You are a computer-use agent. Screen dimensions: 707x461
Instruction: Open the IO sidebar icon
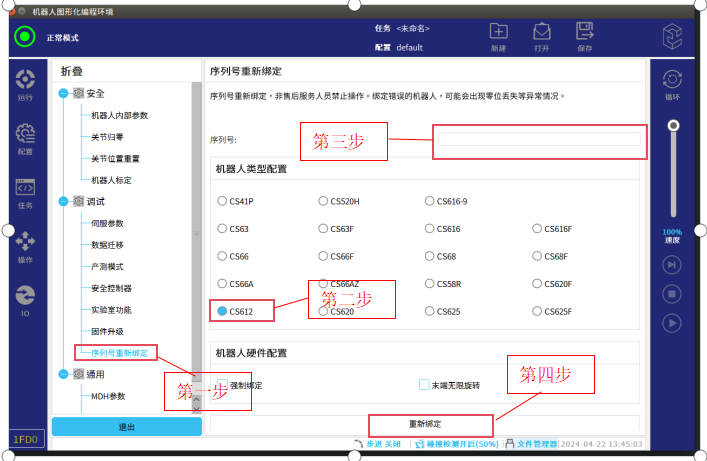[x=25, y=299]
